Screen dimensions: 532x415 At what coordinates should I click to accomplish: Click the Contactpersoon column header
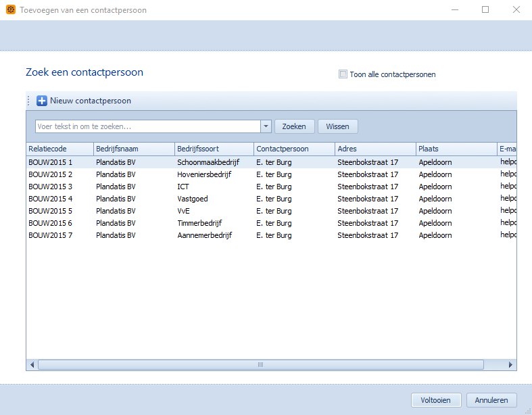294,149
